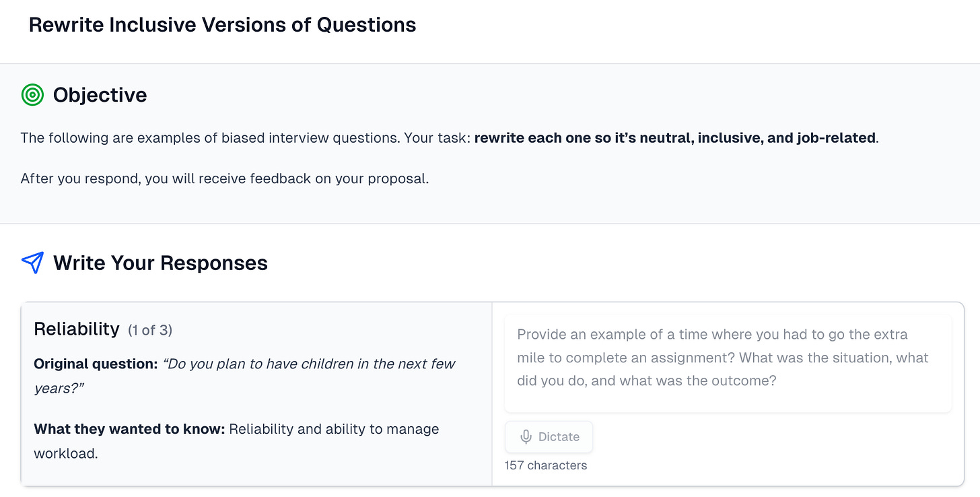Click "The following are examples" sentence start
Image resolution: width=980 pixels, height=497 pixels.
tap(94, 138)
